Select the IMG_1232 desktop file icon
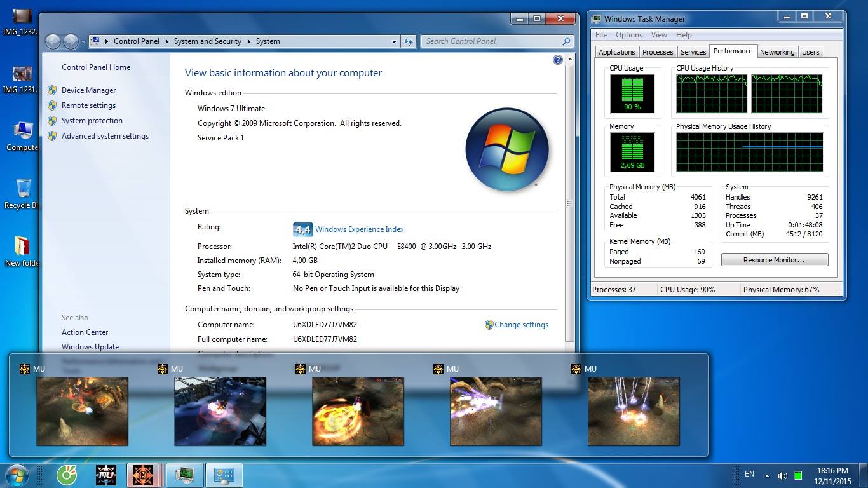The image size is (868, 488). 20,21
